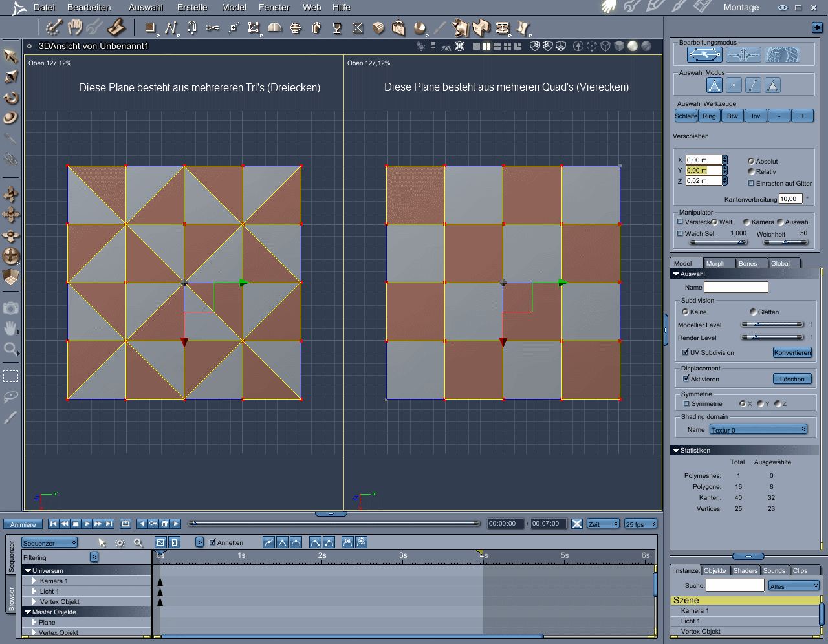Click the magnet tool icon
The image size is (828, 644).
pos(191,27)
